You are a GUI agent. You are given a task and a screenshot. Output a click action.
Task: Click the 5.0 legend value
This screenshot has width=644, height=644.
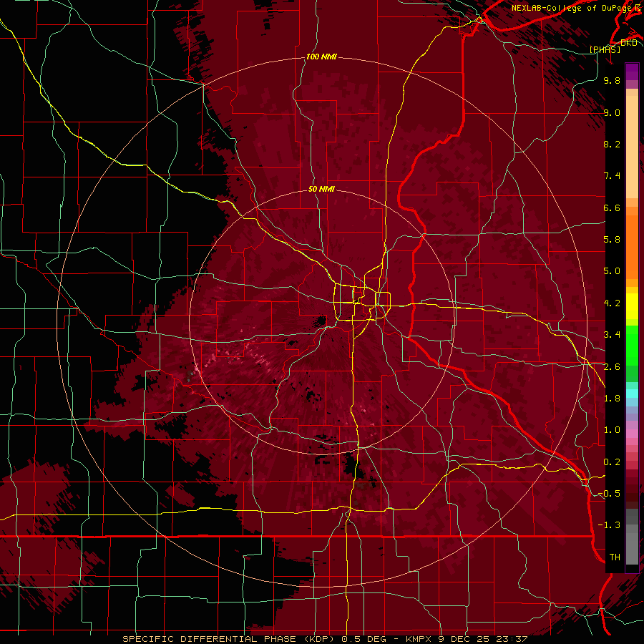612,271
